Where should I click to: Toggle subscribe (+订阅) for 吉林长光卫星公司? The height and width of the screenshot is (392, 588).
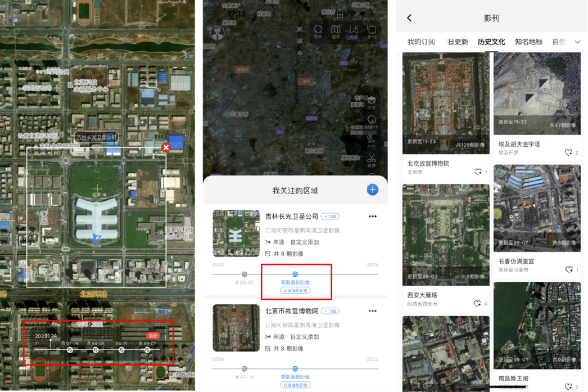pos(330,217)
